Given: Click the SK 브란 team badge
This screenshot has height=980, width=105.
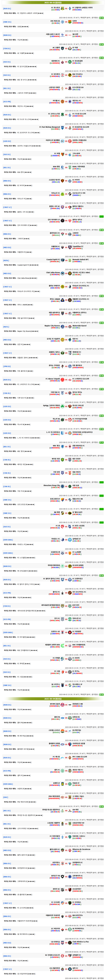Looking at the screenshot, I should pos(70,35).
